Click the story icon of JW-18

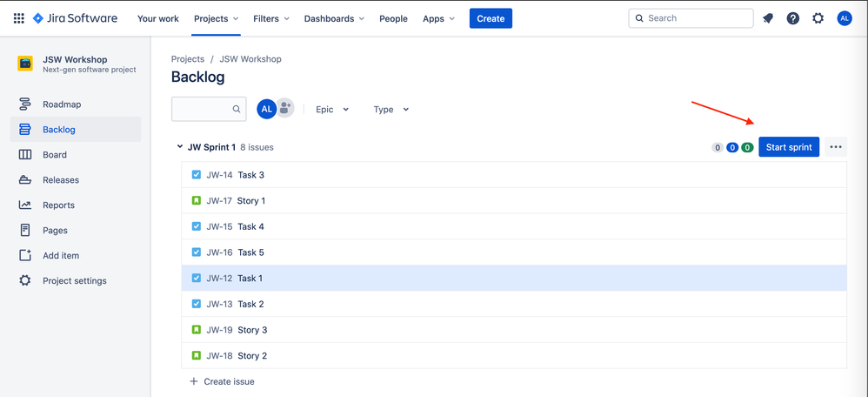pos(196,355)
